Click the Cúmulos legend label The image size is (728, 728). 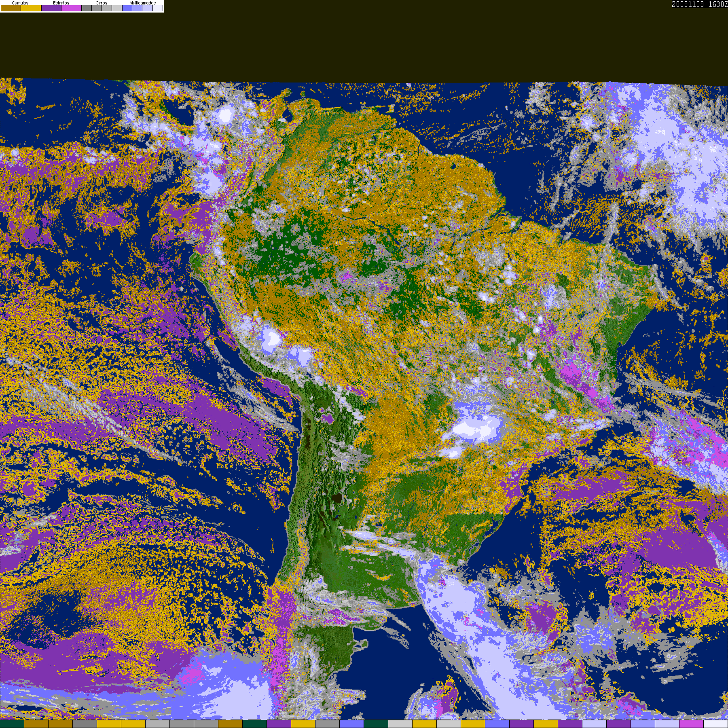pyautogui.click(x=20, y=3)
